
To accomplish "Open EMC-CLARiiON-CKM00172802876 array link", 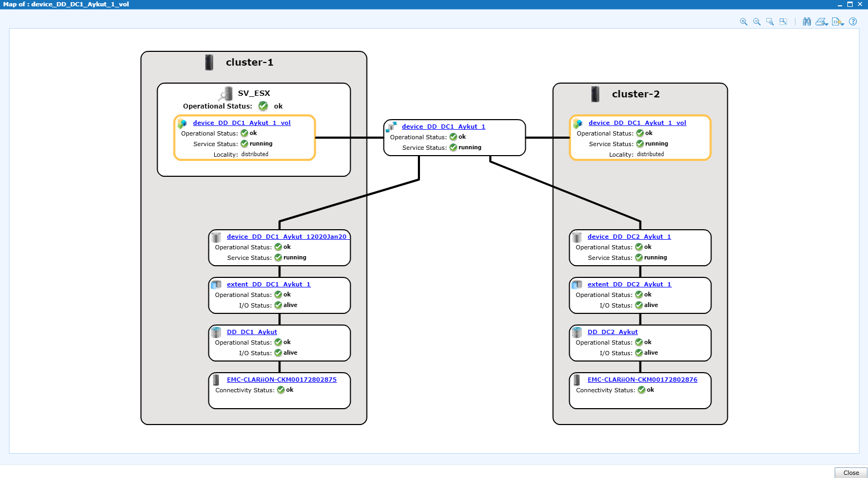I will (x=642, y=380).
